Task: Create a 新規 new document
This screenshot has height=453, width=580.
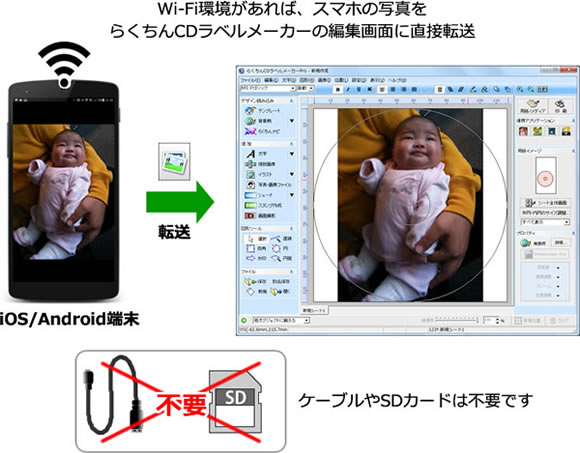Action: [x=256, y=292]
